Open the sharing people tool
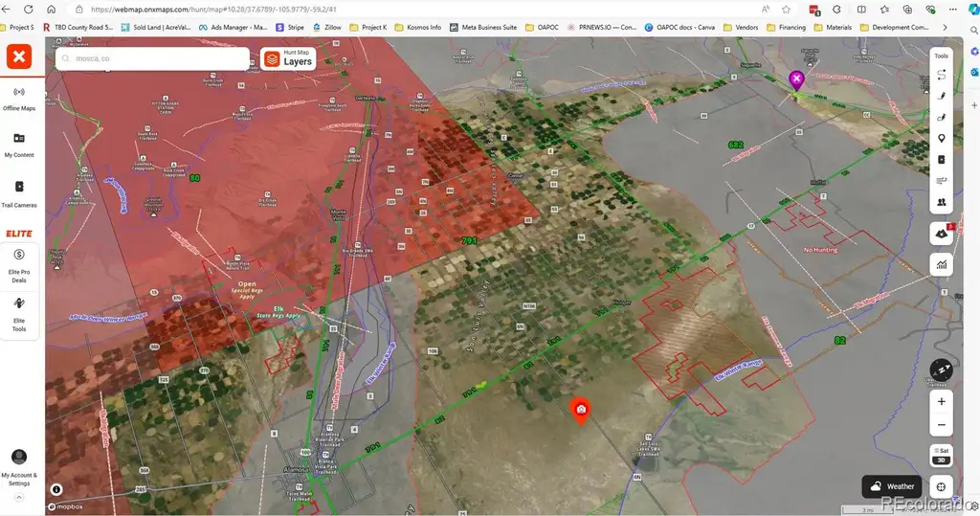 (x=942, y=202)
